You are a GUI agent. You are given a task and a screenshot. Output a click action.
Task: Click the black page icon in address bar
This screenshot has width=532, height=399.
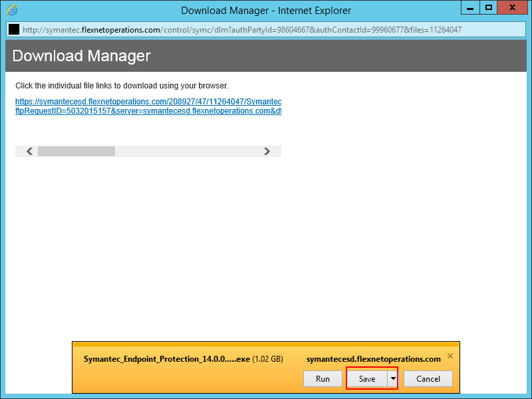pos(14,29)
